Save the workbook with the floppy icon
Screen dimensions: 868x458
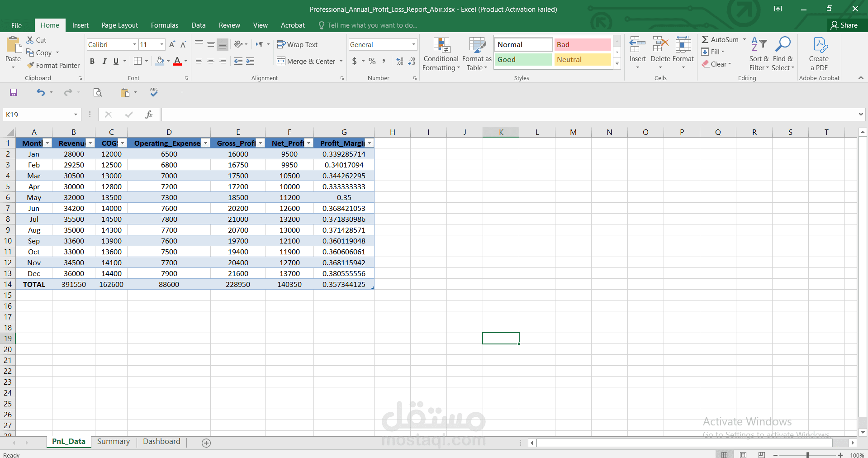click(14, 93)
